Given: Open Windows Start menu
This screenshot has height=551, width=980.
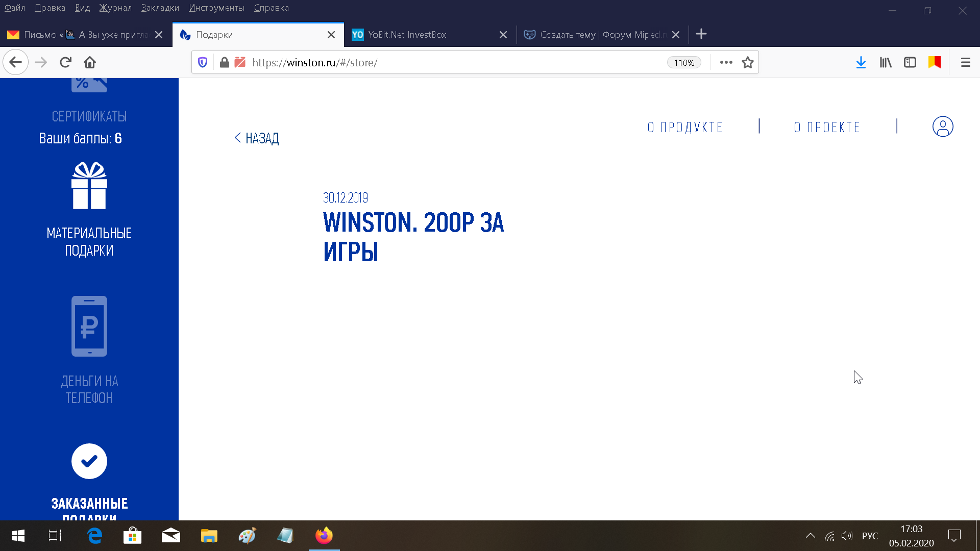Looking at the screenshot, I should coord(18,536).
